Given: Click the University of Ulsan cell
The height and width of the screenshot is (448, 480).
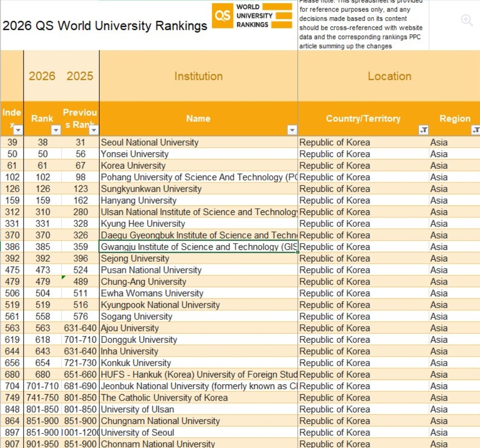Looking at the screenshot, I should 198,410.
